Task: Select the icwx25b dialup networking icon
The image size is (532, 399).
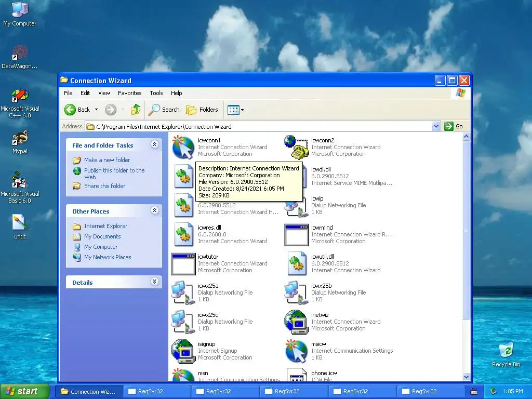Action: pos(296,292)
